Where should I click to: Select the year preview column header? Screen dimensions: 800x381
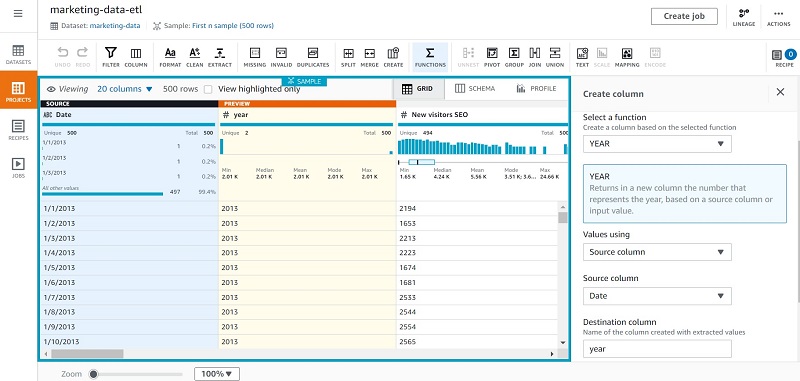307,115
